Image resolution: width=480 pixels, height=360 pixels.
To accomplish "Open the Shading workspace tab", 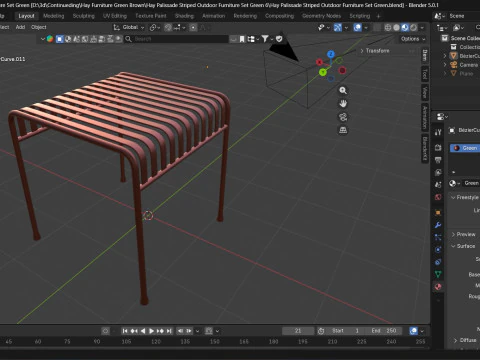I will pos(184,16).
